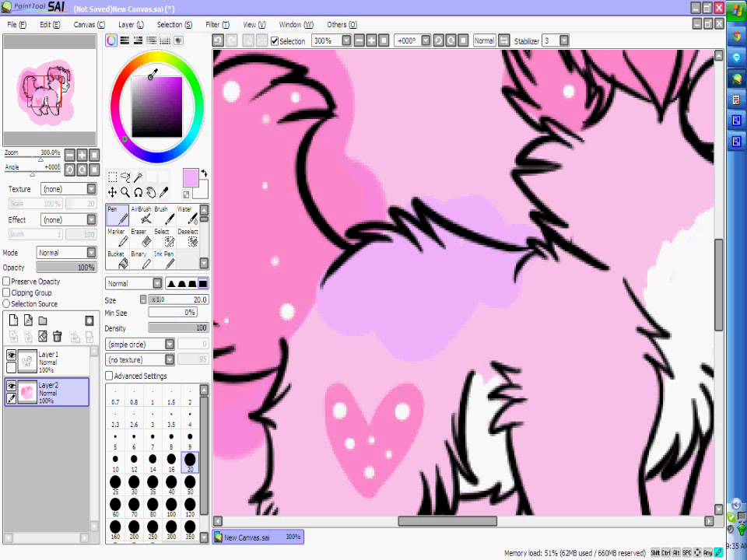Open the layer Mode dropdown
Screen dimensions: 747x560
point(92,252)
